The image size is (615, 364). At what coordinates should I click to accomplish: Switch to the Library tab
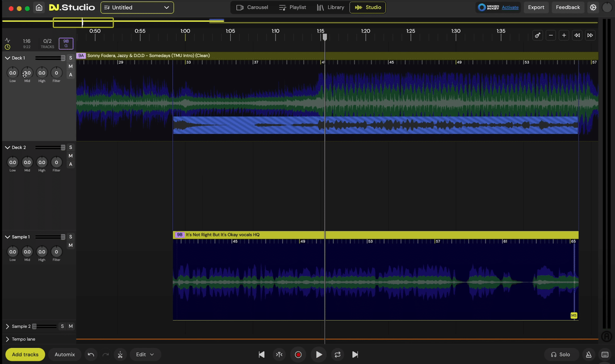tap(331, 7)
